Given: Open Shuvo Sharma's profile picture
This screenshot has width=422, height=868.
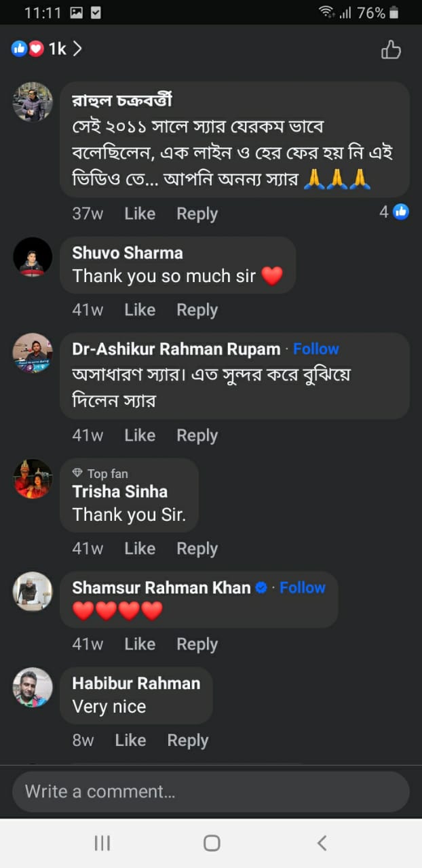Looking at the screenshot, I should 33,257.
